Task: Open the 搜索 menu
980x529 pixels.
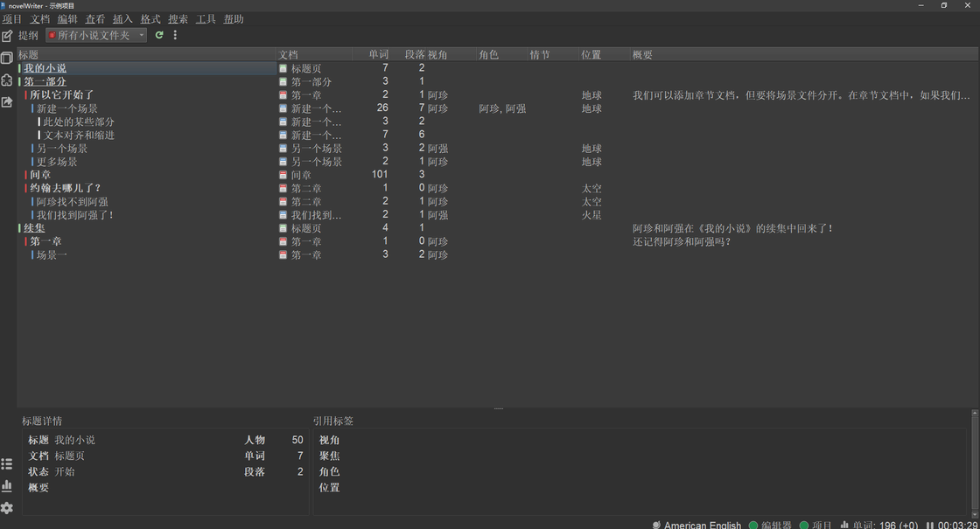Action: pyautogui.click(x=178, y=19)
